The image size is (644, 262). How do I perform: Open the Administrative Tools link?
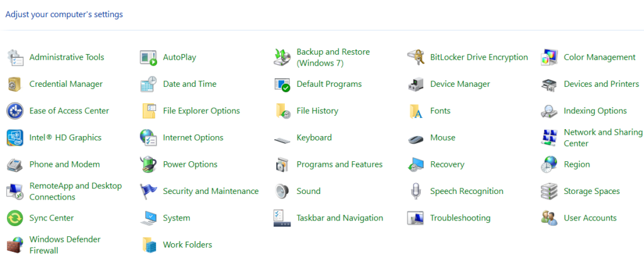pos(67,57)
